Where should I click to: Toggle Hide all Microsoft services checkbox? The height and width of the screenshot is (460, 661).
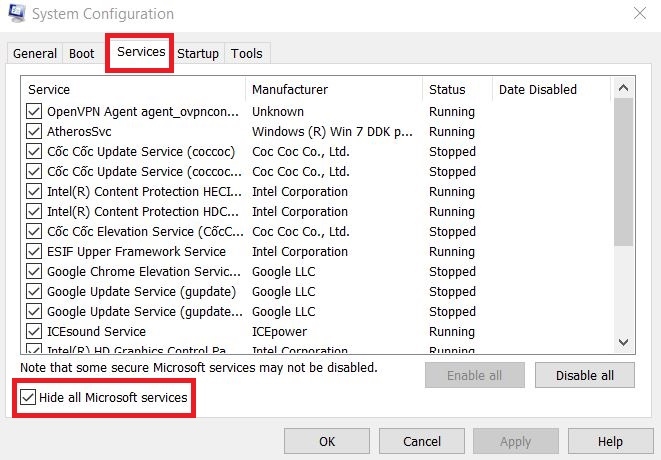(27, 398)
